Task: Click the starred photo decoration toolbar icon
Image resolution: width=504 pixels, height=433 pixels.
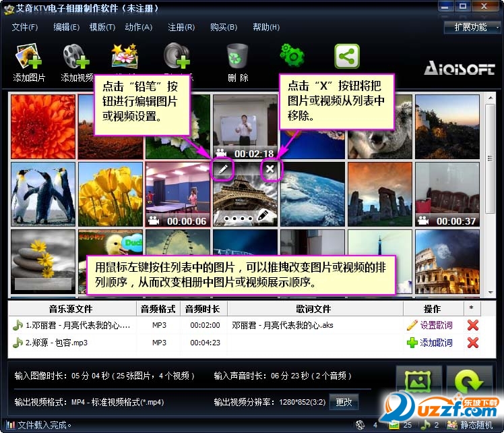Action: click(125, 57)
